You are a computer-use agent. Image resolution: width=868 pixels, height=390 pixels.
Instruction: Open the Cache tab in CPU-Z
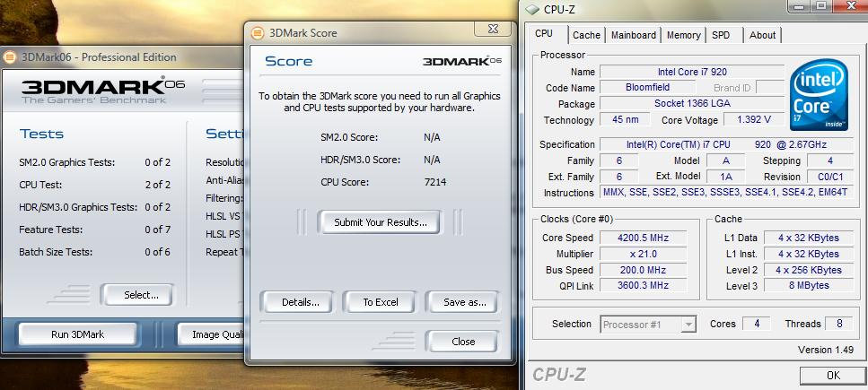[x=586, y=35]
